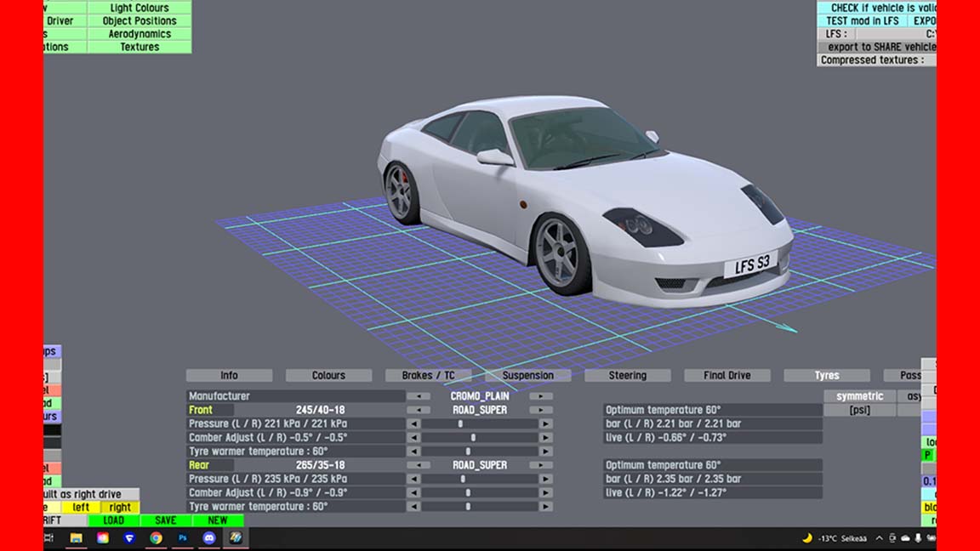Click the Front Pressure slider handle

(x=460, y=423)
